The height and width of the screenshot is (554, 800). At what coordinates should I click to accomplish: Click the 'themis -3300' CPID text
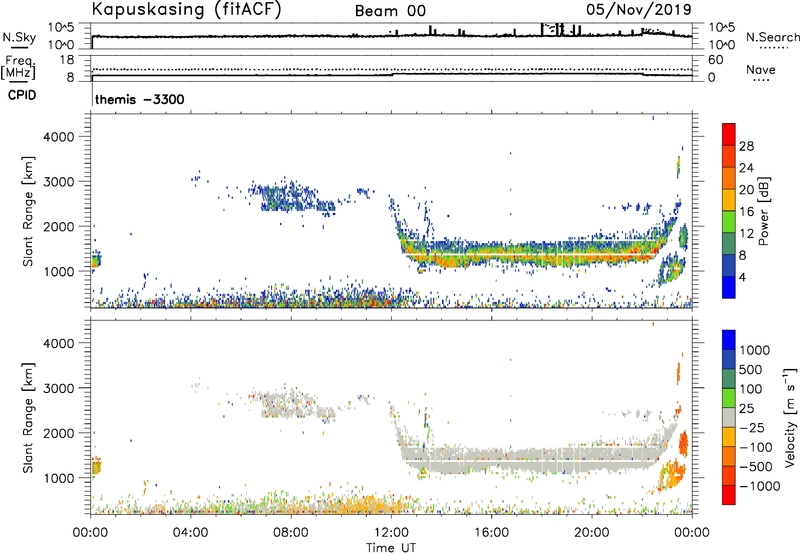[140, 99]
